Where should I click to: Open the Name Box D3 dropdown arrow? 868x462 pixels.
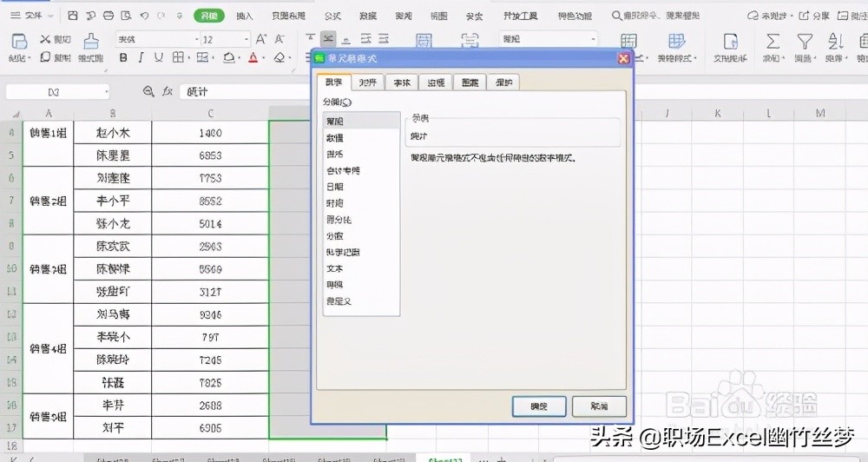[106, 92]
